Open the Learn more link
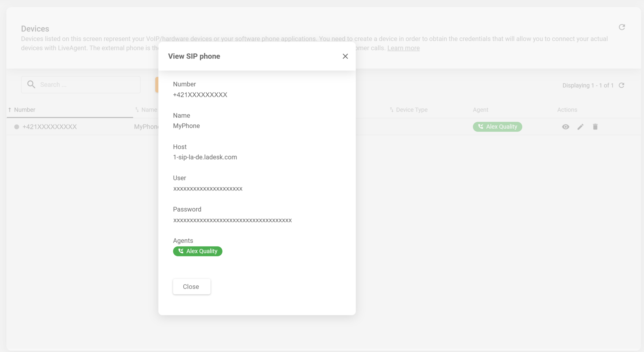This screenshot has height=352, width=644. click(403, 48)
